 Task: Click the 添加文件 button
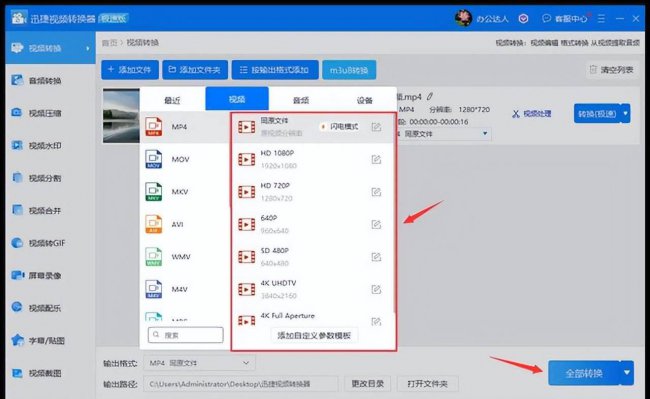130,70
